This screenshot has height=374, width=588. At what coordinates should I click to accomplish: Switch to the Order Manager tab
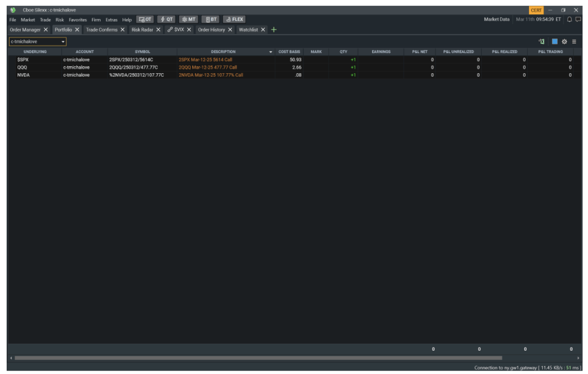(x=25, y=30)
